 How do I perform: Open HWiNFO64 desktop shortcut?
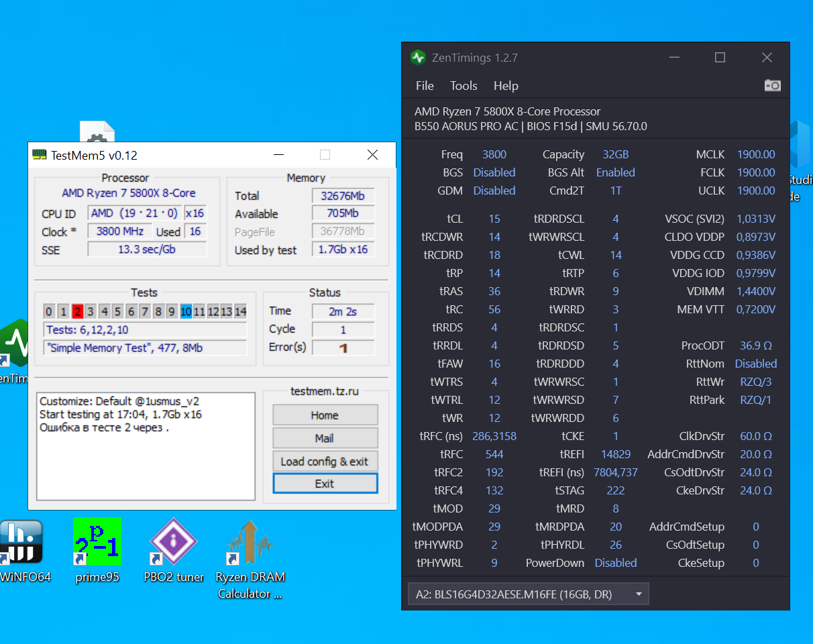tap(21, 550)
